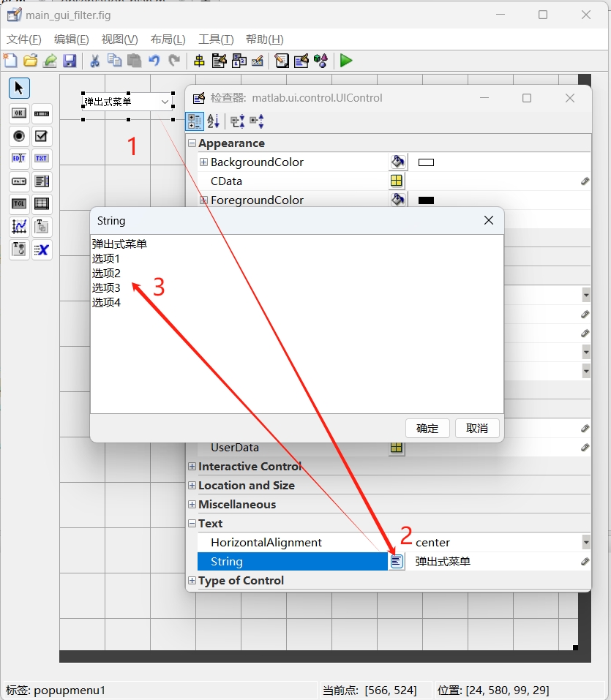This screenshot has width=611, height=700.
Task: Switch inspector to alphabetical A-Z sort
Action: tap(213, 121)
